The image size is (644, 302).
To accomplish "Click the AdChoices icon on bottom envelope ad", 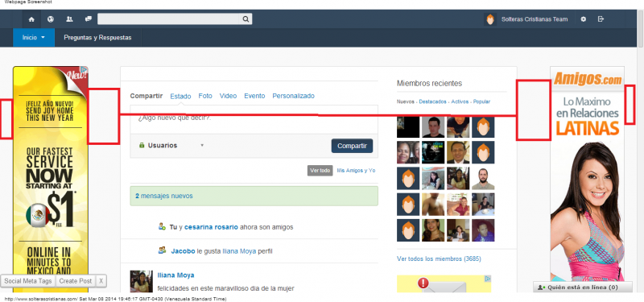I will (x=488, y=279).
